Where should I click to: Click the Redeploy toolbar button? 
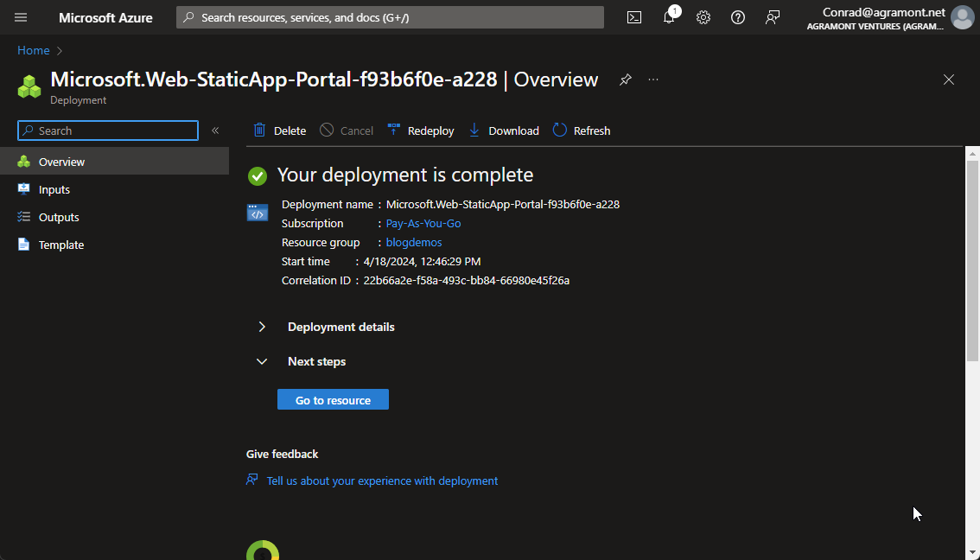point(421,130)
